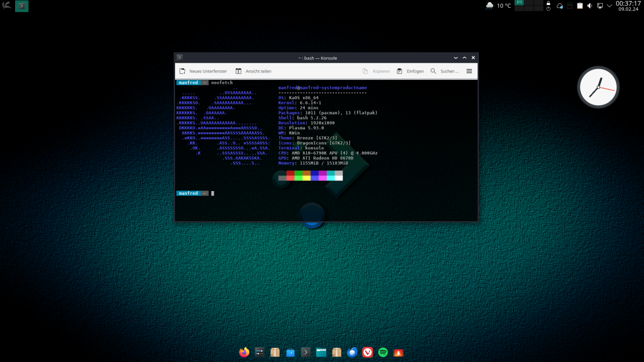Open the weather widget showing 10 °C

(x=498, y=6)
